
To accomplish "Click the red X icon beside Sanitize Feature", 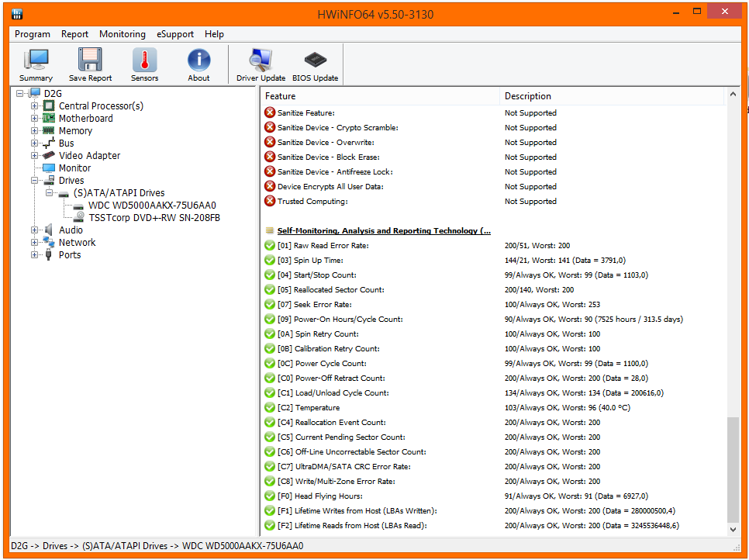I will [x=270, y=112].
